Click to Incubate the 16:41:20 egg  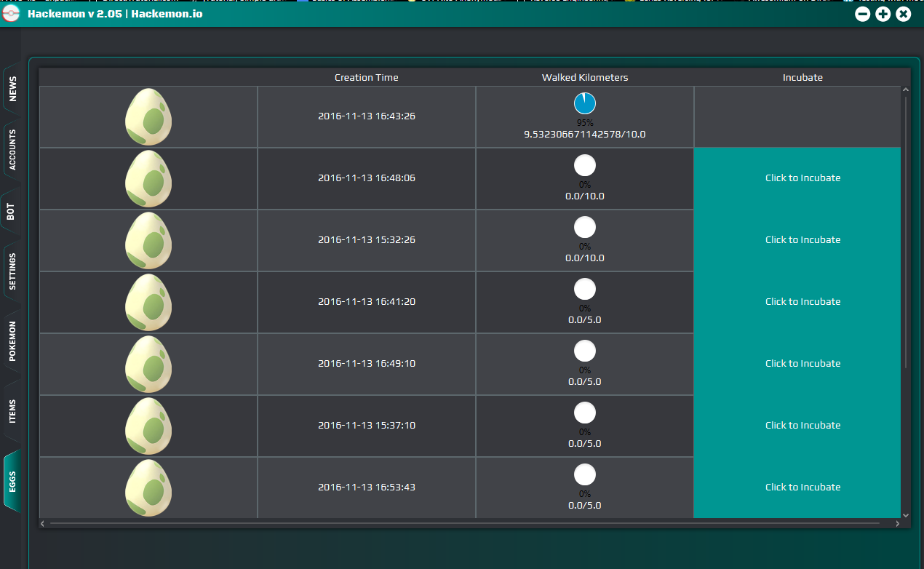click(797, 302)
